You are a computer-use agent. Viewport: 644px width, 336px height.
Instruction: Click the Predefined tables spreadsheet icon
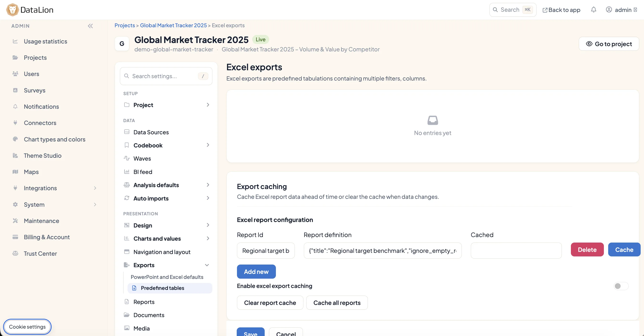134,288
